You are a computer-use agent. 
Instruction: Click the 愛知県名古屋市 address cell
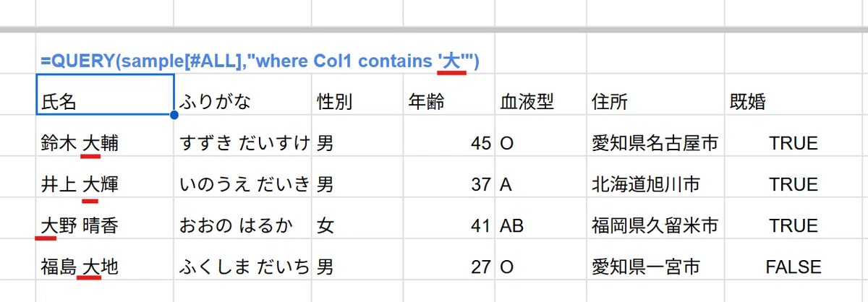pyautogui.click(x=655, y=143)
